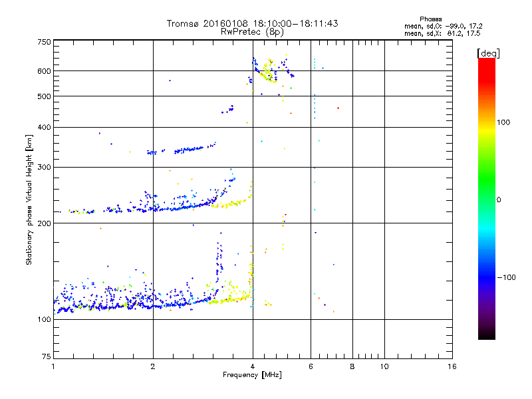532x399 pixels.
Task: Click the x-axis '16' tick label
Action: [452, 366]
